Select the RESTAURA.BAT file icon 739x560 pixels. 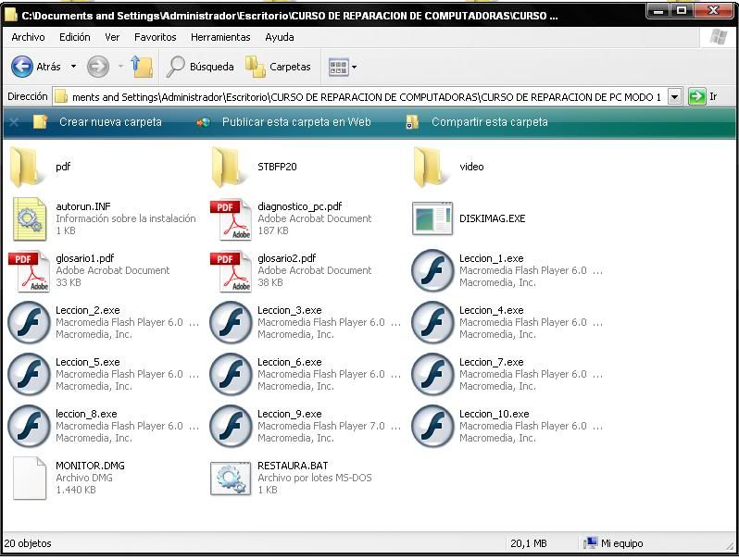click(x=231, y=479)
